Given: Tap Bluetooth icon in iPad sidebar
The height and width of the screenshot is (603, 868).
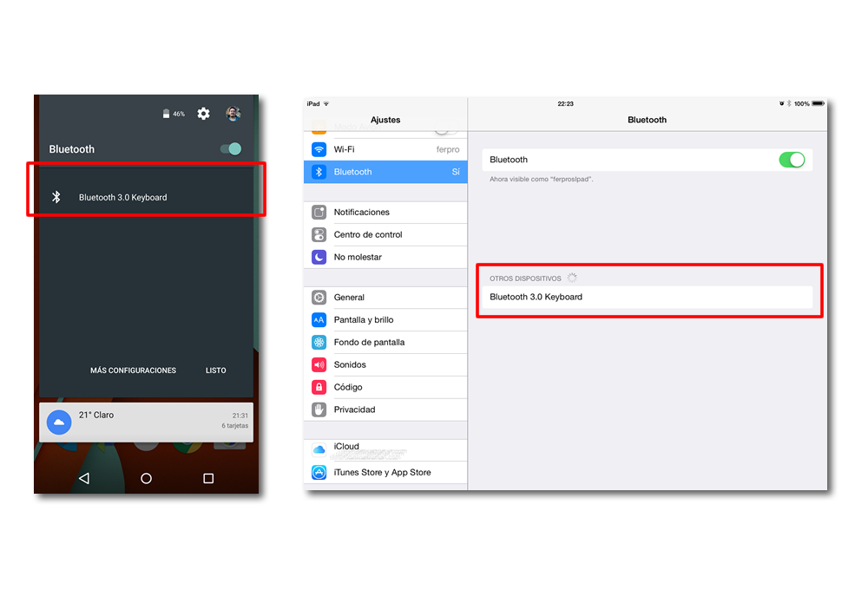Looking at the screenshot, I should pyautogui.click(x=319, y=172).
